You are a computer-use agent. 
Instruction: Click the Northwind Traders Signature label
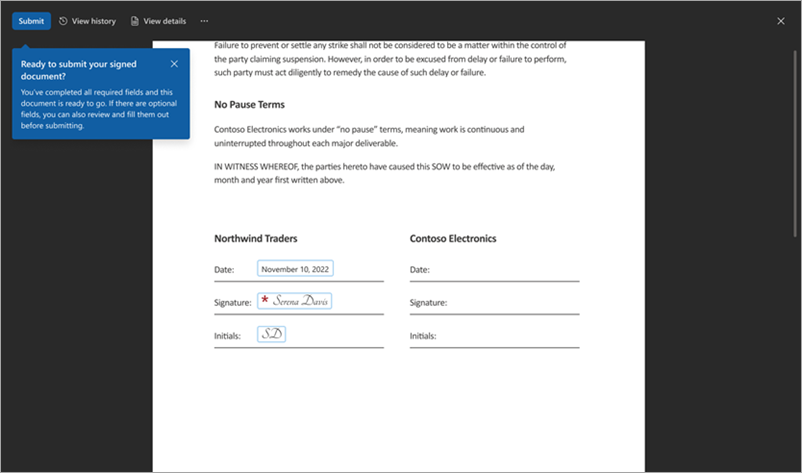(x=233, y=303)
